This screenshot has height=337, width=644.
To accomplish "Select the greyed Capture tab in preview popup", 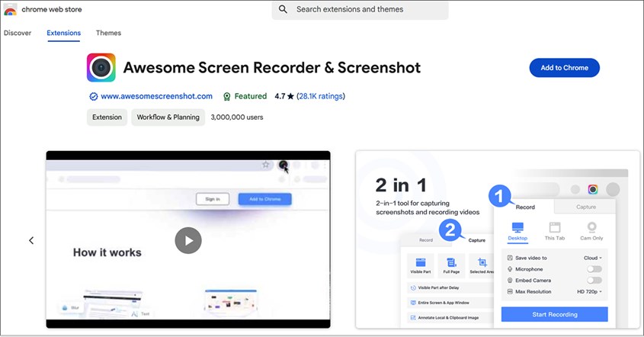I will [x=585, y=207].
